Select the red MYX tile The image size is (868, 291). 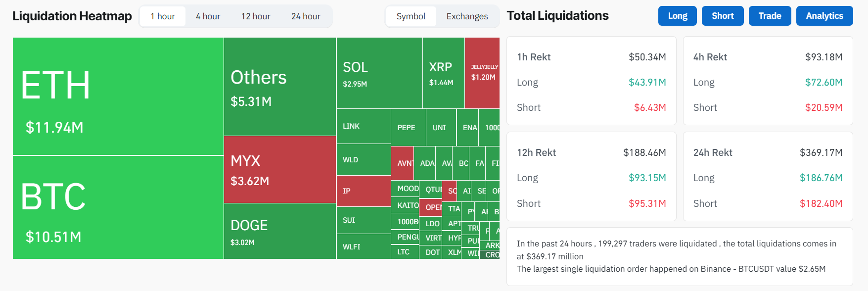point(280,170)
